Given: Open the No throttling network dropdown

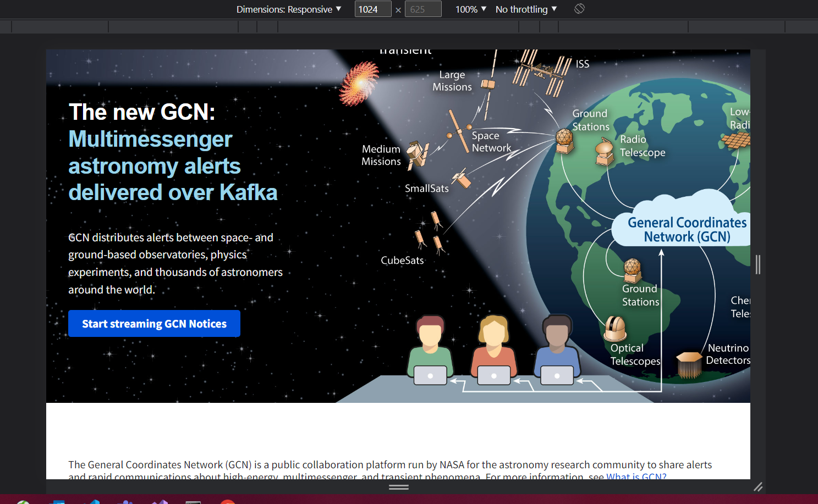Looking at the screenshot, I should click(x=525, y=9).
